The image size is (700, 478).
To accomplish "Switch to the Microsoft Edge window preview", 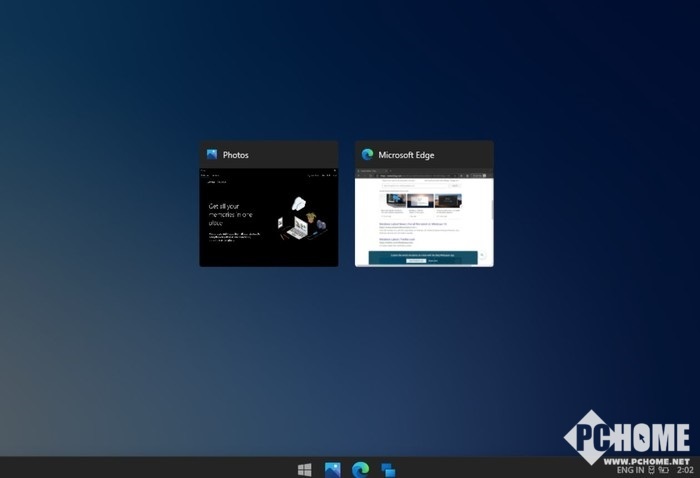I will point(424,217).
